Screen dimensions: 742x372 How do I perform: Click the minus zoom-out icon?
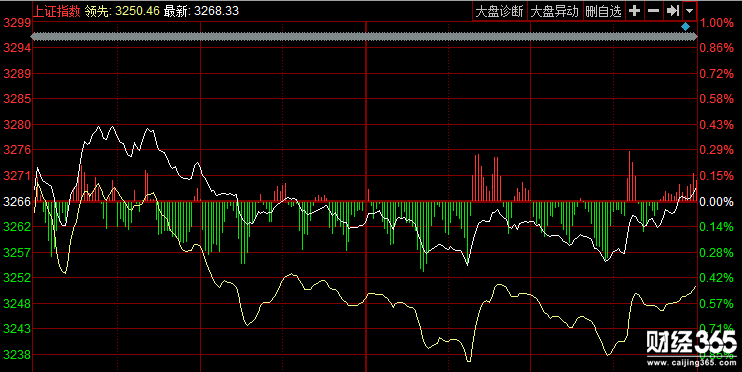coord(654,10)
